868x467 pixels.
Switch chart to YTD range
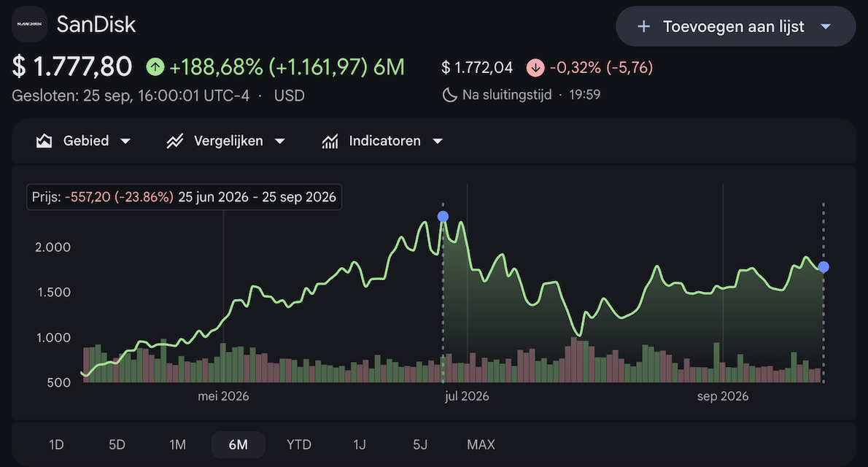(x=299, y=445)
